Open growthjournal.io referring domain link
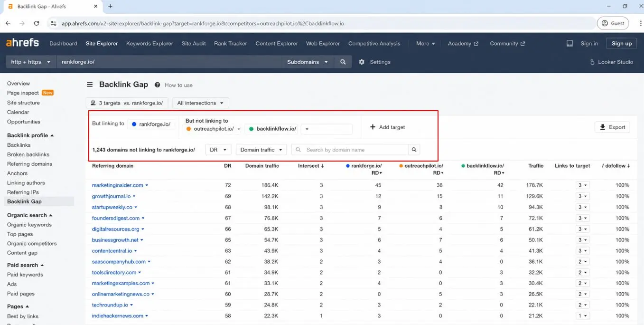The image size is (644, 325). click(x=111, y=196)
